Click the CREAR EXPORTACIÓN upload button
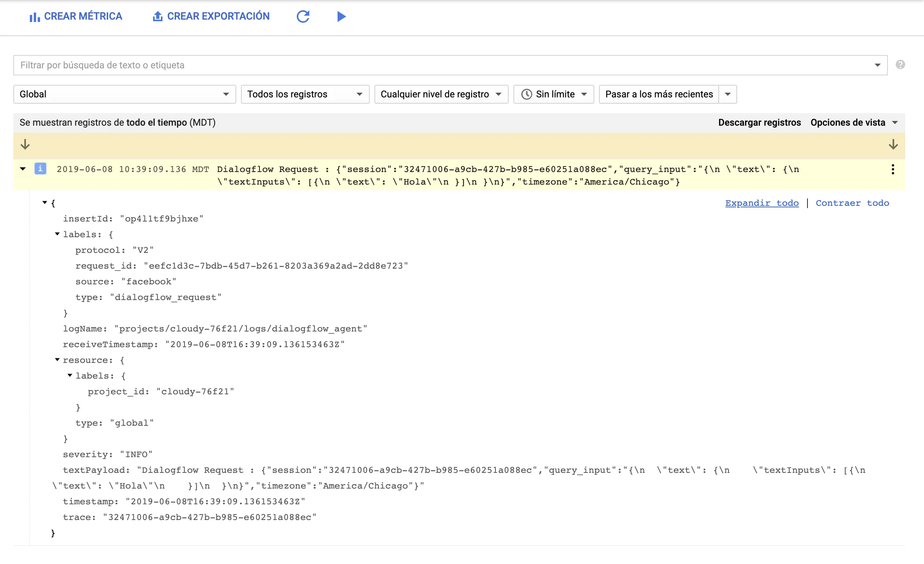 211,16
